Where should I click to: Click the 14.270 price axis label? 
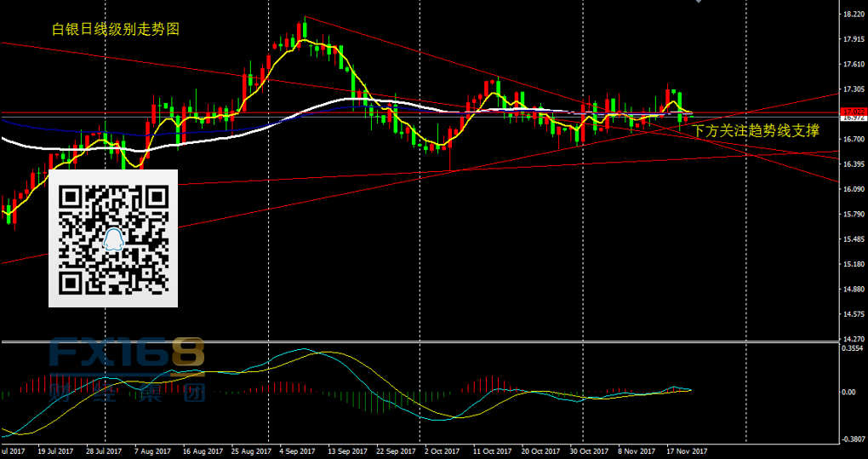(852, 338)
